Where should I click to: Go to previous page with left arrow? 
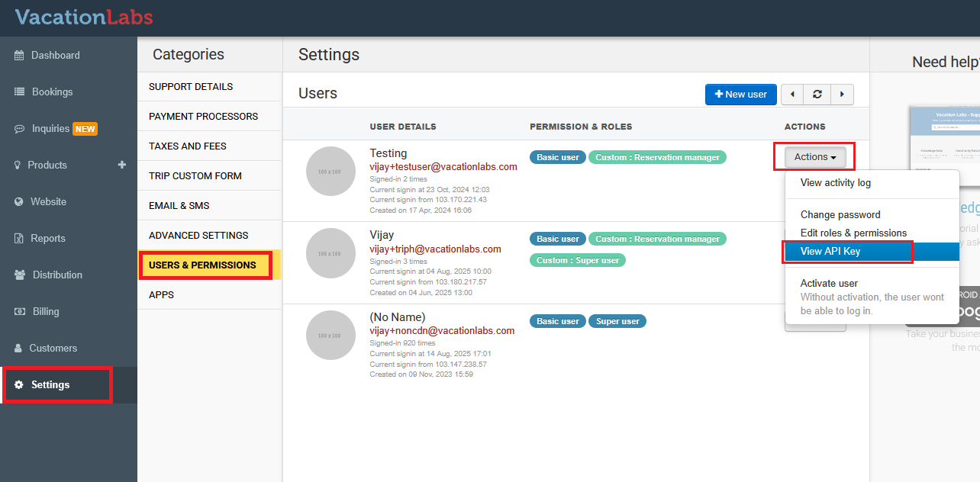click(x=792, y=95)
